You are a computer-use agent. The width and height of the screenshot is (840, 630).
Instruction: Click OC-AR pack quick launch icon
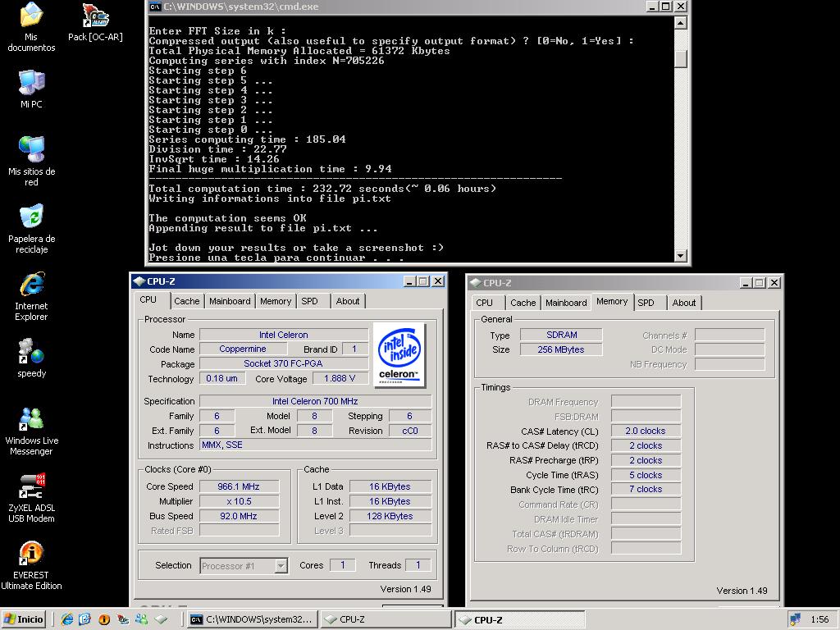point(123,619)
